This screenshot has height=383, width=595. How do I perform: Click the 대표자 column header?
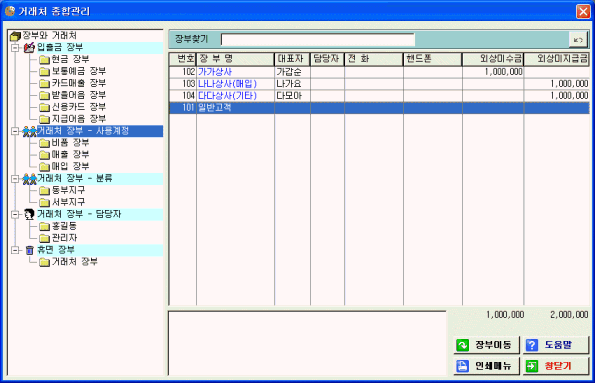[292, 59]
